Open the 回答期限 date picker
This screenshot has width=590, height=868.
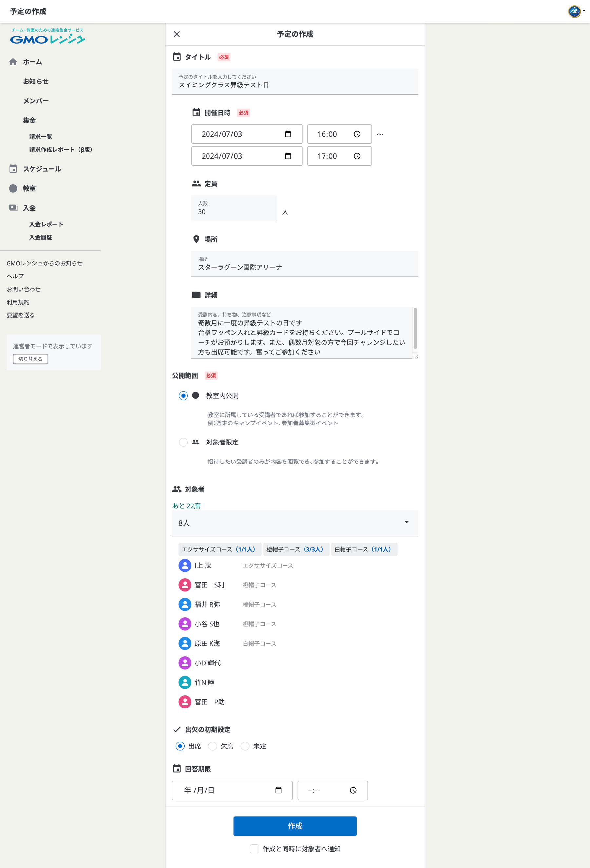coord(278,790)
